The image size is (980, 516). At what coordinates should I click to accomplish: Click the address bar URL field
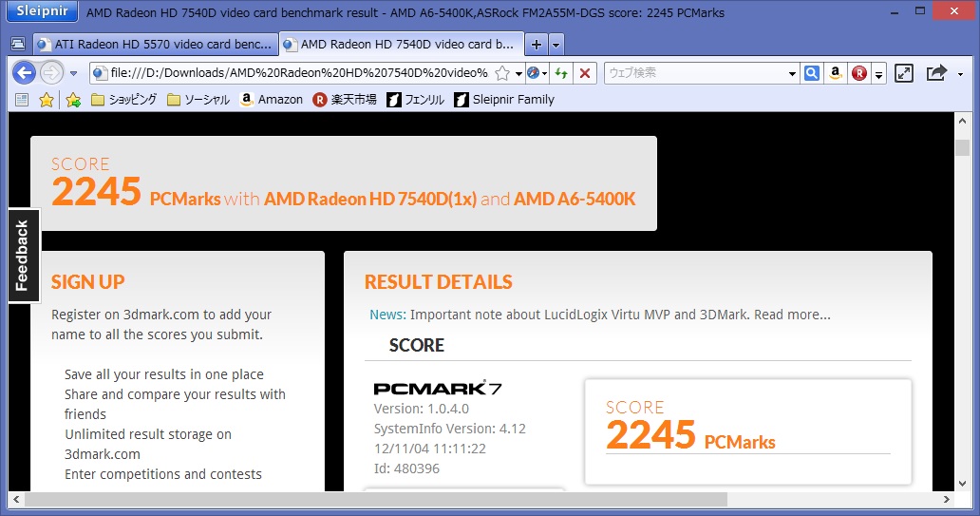pos(300,73)
